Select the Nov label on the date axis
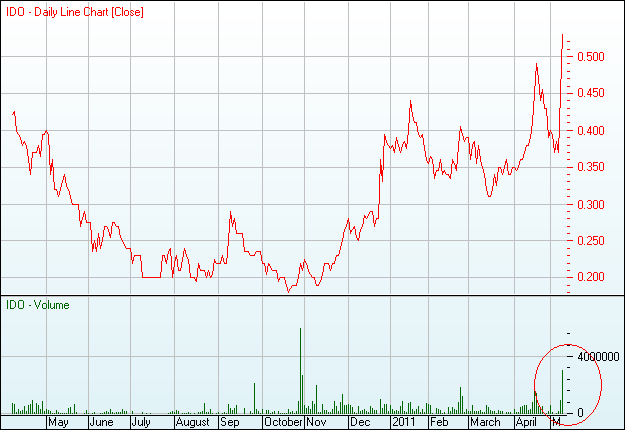This screenshot has height=430, width=625. pos(316,422)
